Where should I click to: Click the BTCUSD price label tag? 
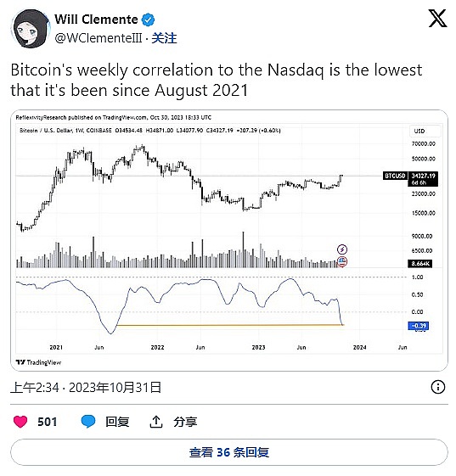(395, 176)
